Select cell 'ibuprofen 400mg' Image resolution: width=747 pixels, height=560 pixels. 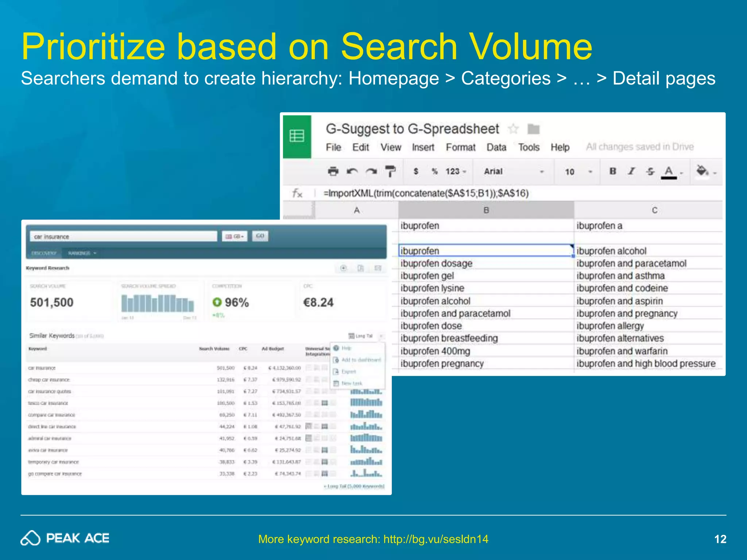tap(486, 351)
